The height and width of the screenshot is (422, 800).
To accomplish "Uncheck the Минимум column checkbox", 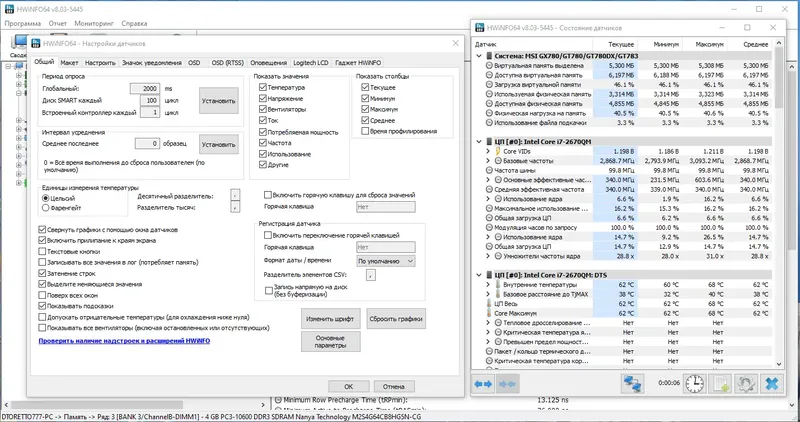I will point(365,98).
